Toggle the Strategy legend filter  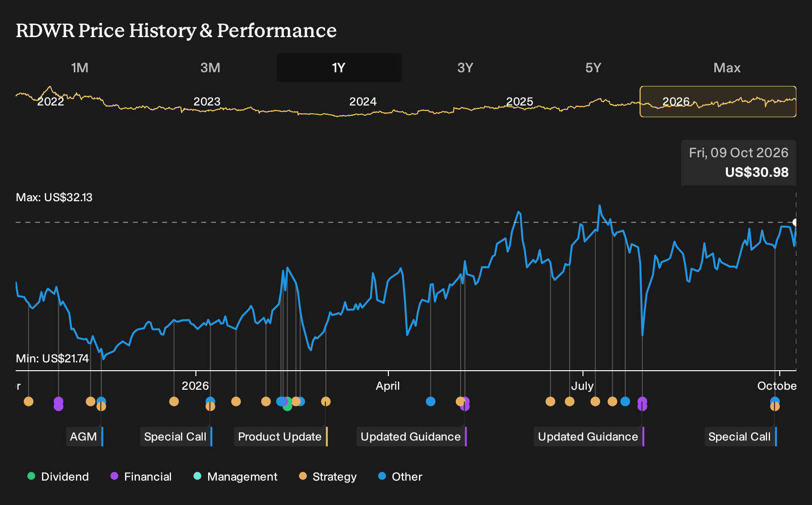328,477
